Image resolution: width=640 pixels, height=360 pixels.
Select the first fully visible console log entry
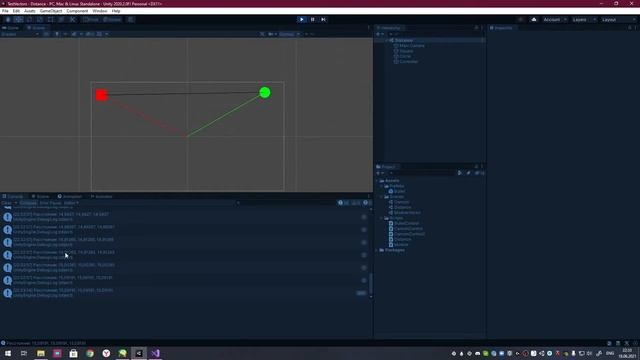click(184, 217)
